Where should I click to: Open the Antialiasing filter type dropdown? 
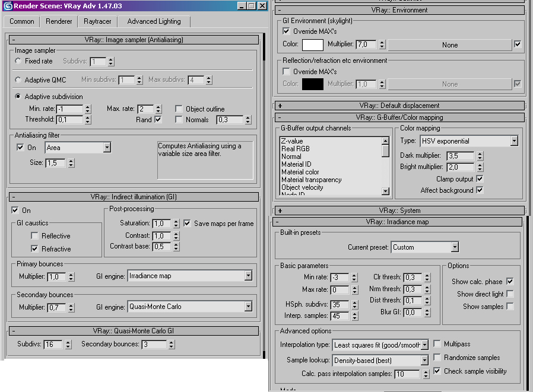click(78, 148)
